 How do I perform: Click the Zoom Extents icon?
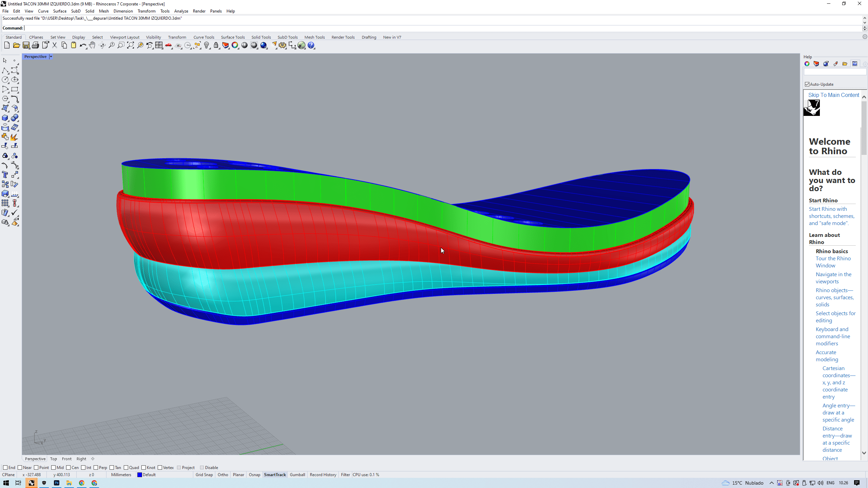click(x=131, y=45)
